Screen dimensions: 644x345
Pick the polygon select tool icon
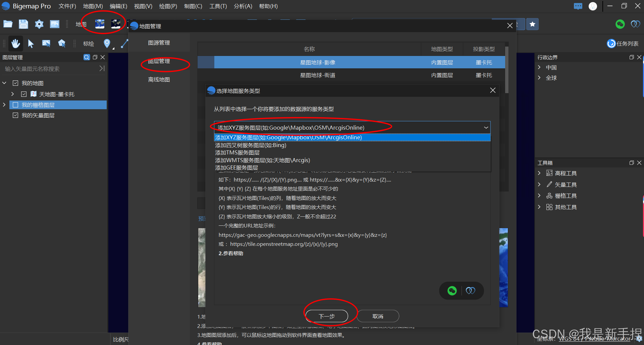coord(62,44)
